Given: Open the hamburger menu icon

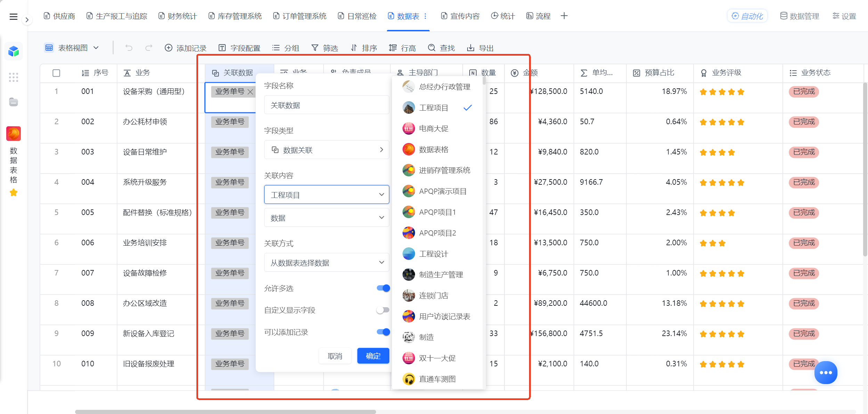Looking at the screenshot, I should point(14,16).
